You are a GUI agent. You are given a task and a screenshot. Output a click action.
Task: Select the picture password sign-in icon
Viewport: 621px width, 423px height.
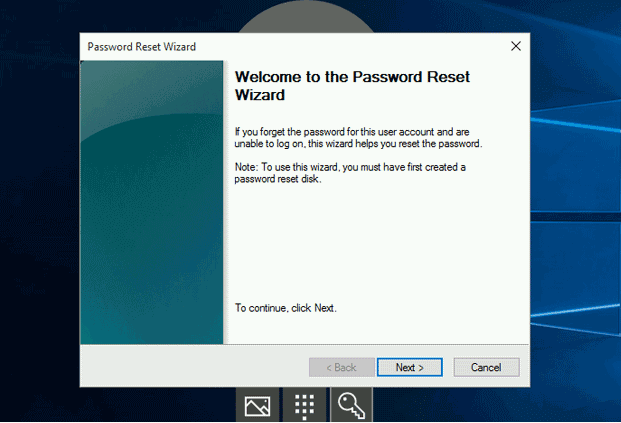(x=257, y=405)
